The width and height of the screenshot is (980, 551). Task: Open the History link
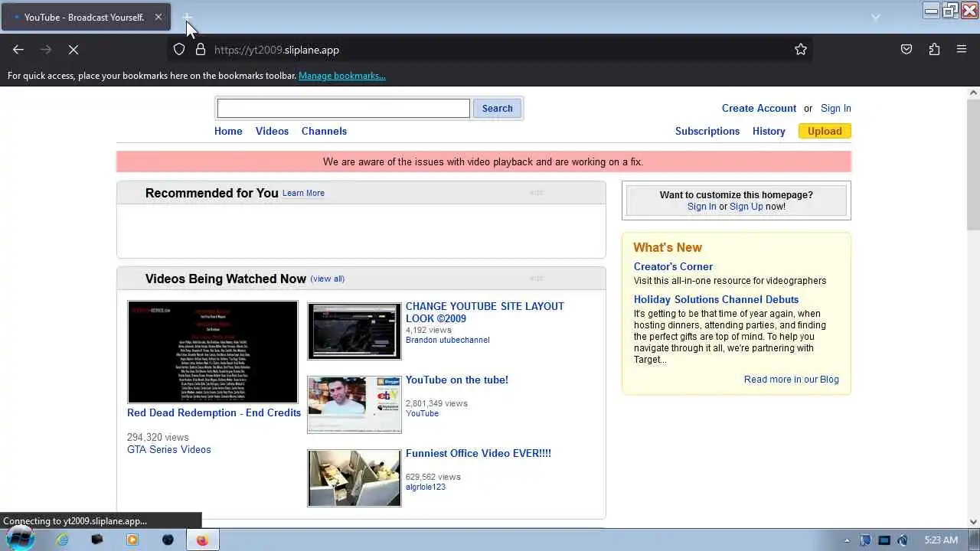pyautogui.click(x=769, y=131)
